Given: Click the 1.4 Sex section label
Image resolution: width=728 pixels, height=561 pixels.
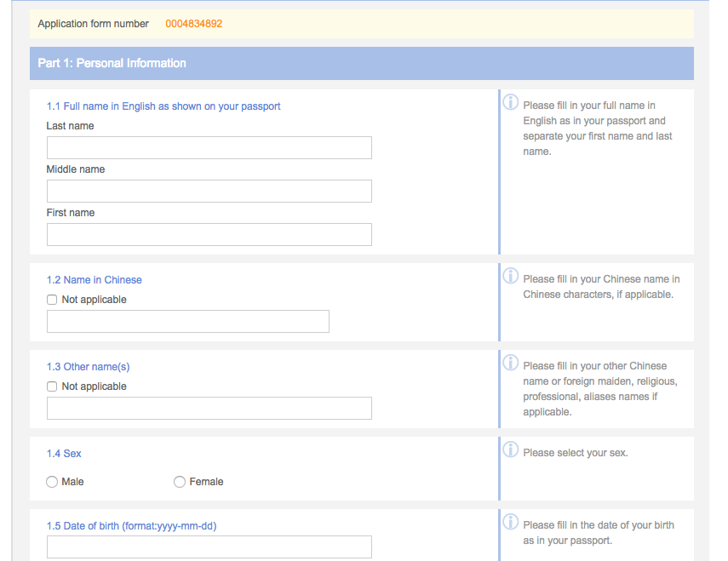Looking at the screenshot, I should 64,454.
